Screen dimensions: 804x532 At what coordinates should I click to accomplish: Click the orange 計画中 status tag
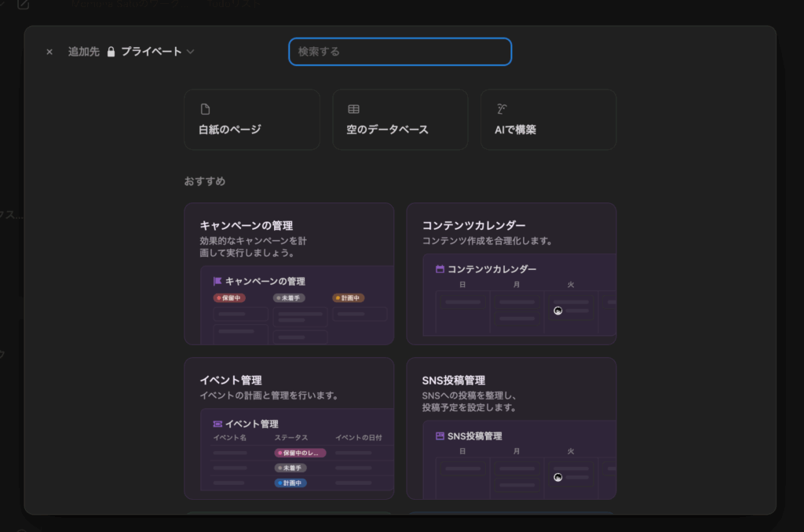pyautogui.click(x=348, y=298)
